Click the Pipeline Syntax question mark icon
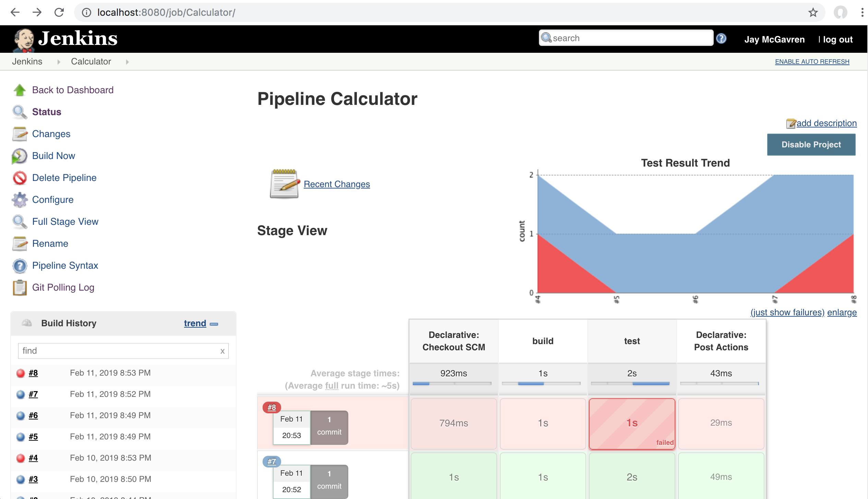 (20, 266)
